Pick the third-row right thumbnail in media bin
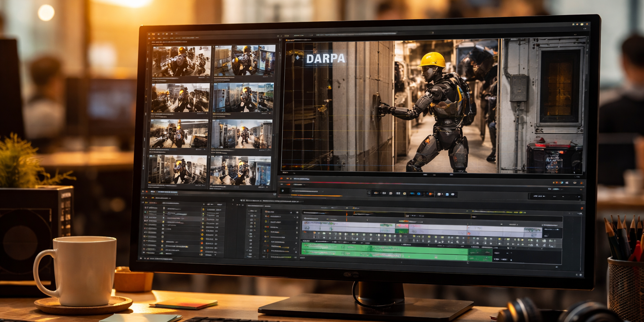This screenshot has width=644, height=322. (241, 134)
